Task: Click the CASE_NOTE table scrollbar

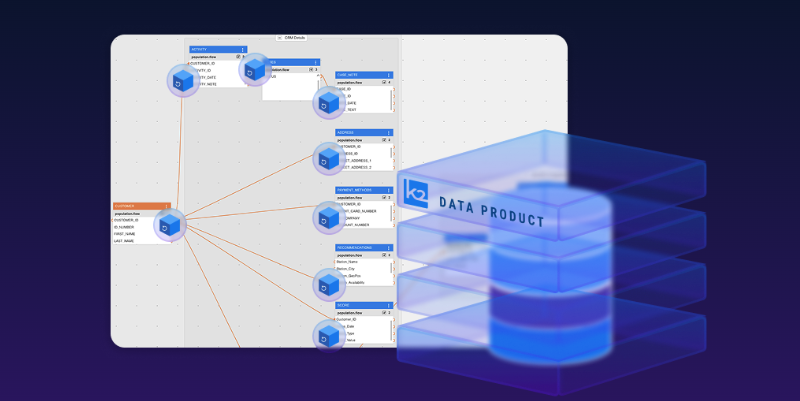Action: pyautogui.click(x=391, y=99)
